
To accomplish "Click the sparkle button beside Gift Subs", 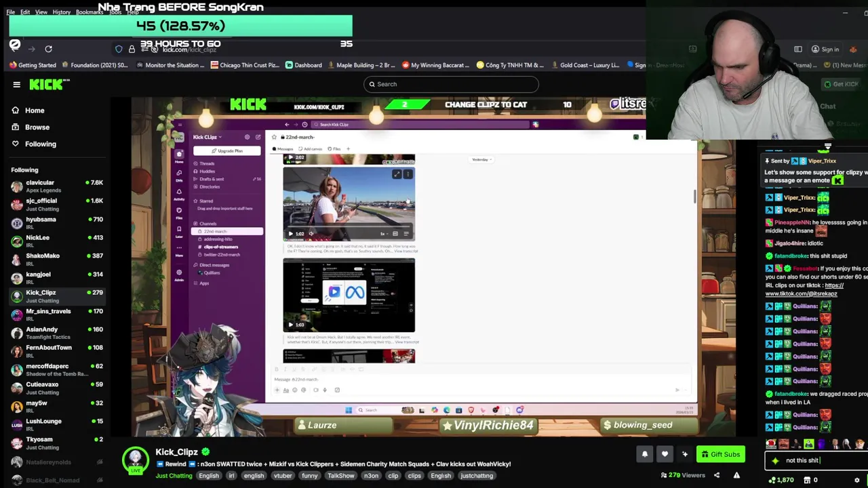I will point(685,454).
